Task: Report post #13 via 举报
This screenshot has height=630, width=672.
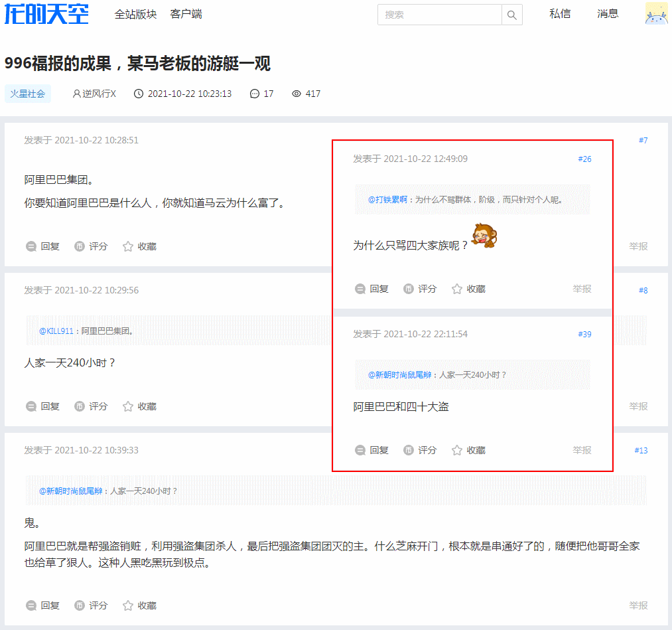Action: [638, 605]
